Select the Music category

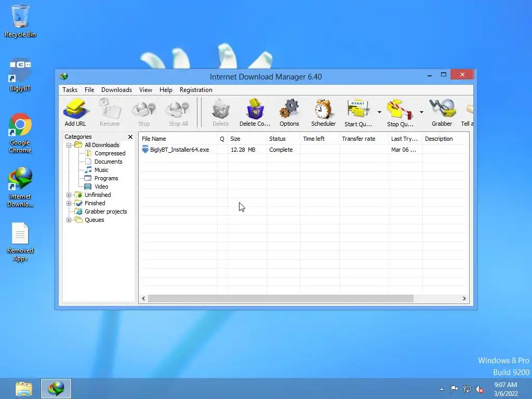(101, 170)
